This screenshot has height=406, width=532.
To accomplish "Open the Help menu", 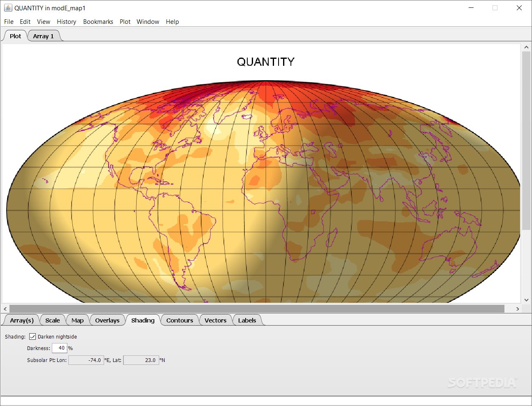I will 172,22.
